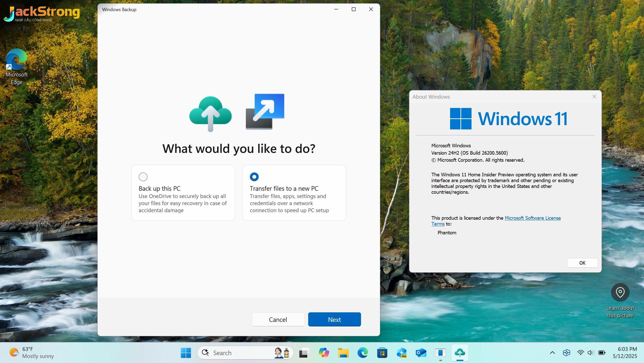Show hidden system tray icons
The width and height of the screenshot is (644, 363).
tap(552, 353)
